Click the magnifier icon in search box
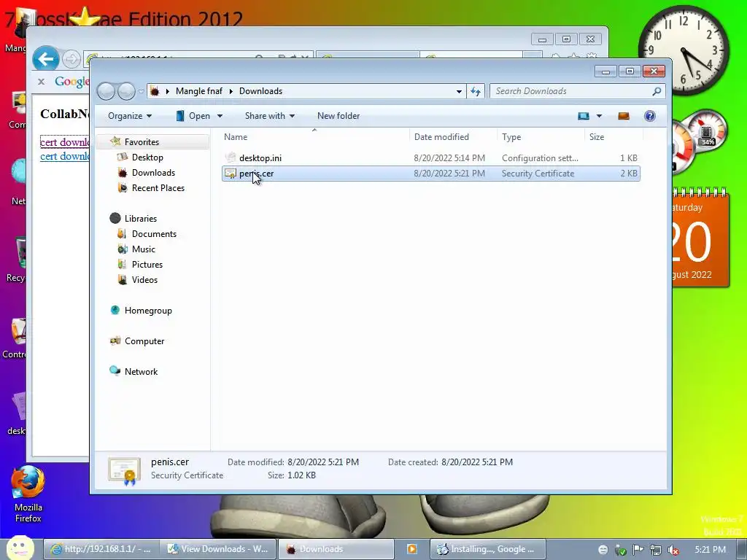 657,91
